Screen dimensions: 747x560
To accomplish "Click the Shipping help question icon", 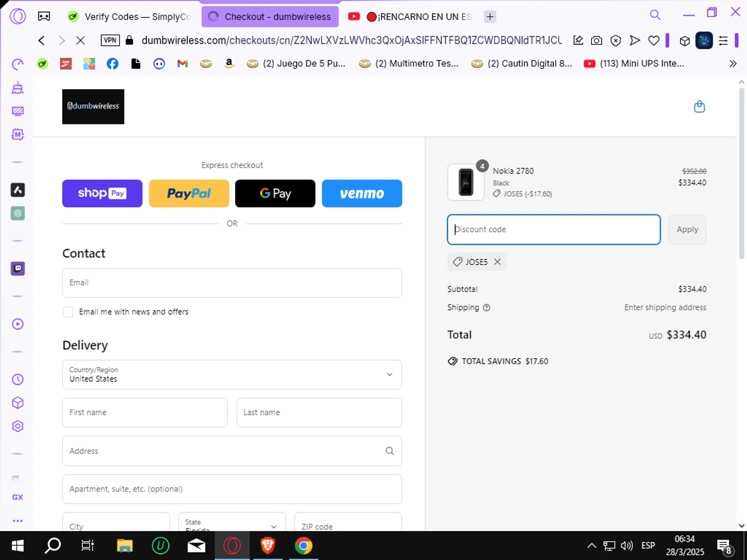I will pos(487,308).
